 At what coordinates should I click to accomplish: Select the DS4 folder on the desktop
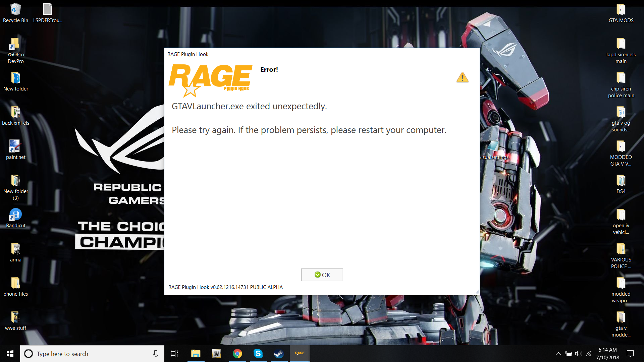pyautogui.click(x=621, y=184)
